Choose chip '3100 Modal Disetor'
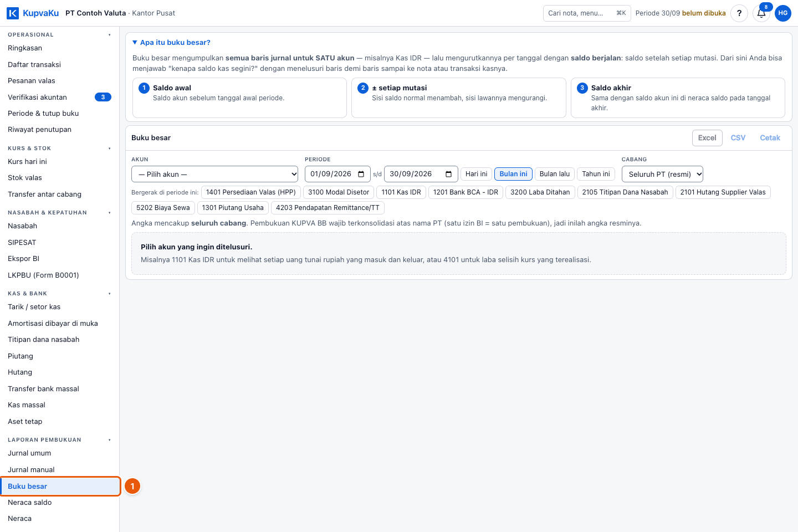 tap(339, 192)
